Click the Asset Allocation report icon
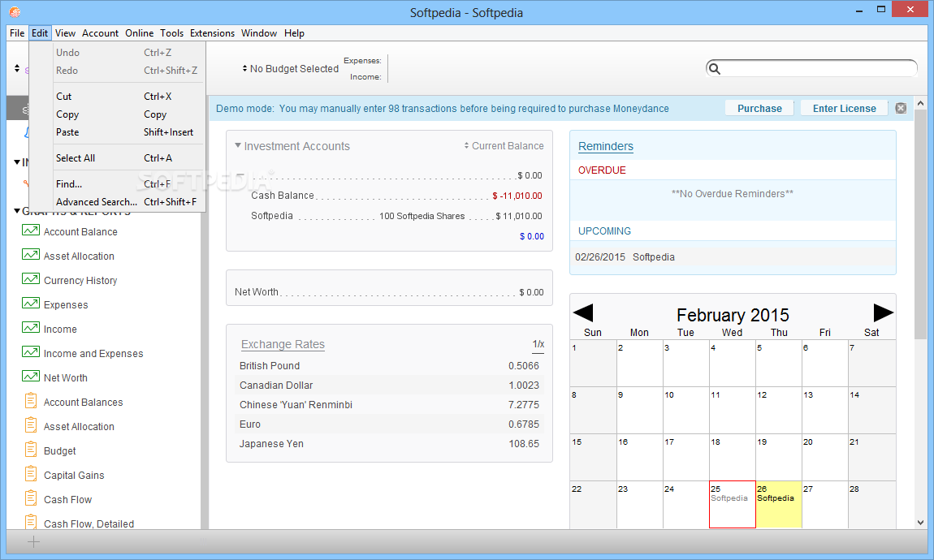934x560 pixels. (x=31, y=425)
